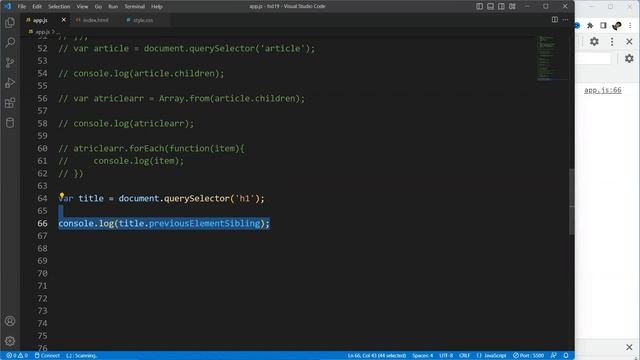Open the Go menu

98,7
